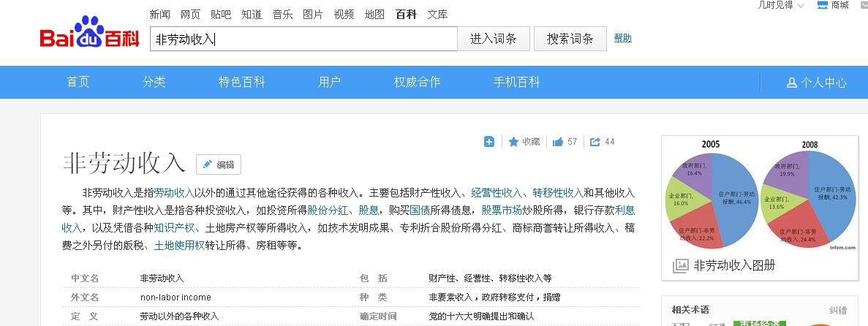This screenshot has width=868, height=326.
Task: Click the search box containing 非劳动收入
Action: [x=303, y=39]
